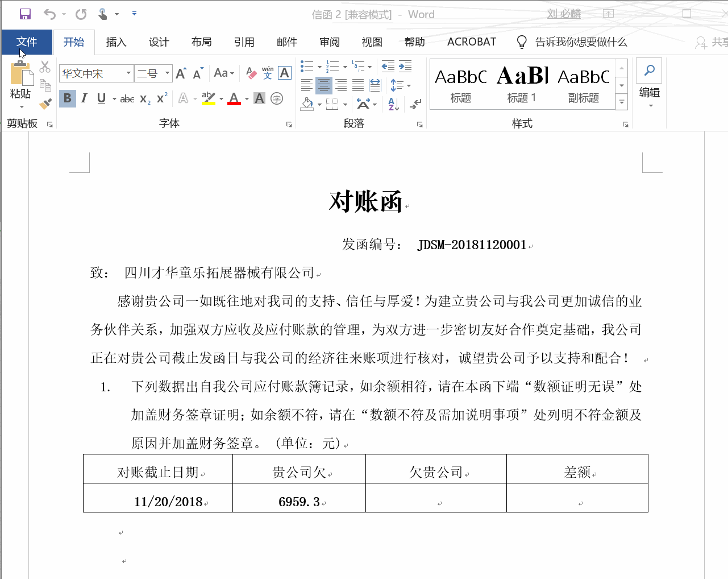Apply strikethrough to text
This screenshot has height=579, width=728.
tap(126, 98)
